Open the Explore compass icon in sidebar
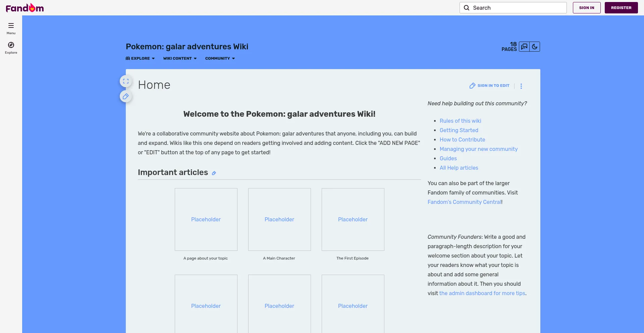Screen dimensions: 644x333 11,45
